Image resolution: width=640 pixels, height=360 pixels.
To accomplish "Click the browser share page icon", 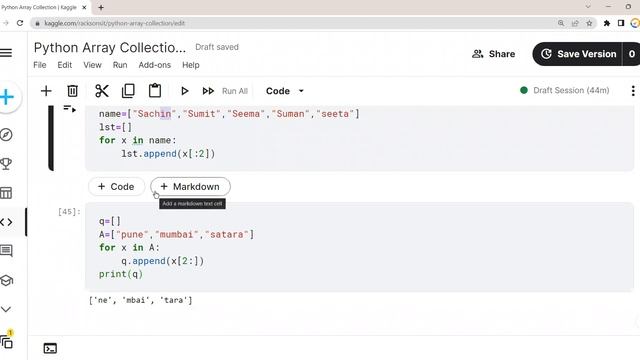I will pyautogui.click(x=575, y=23).
